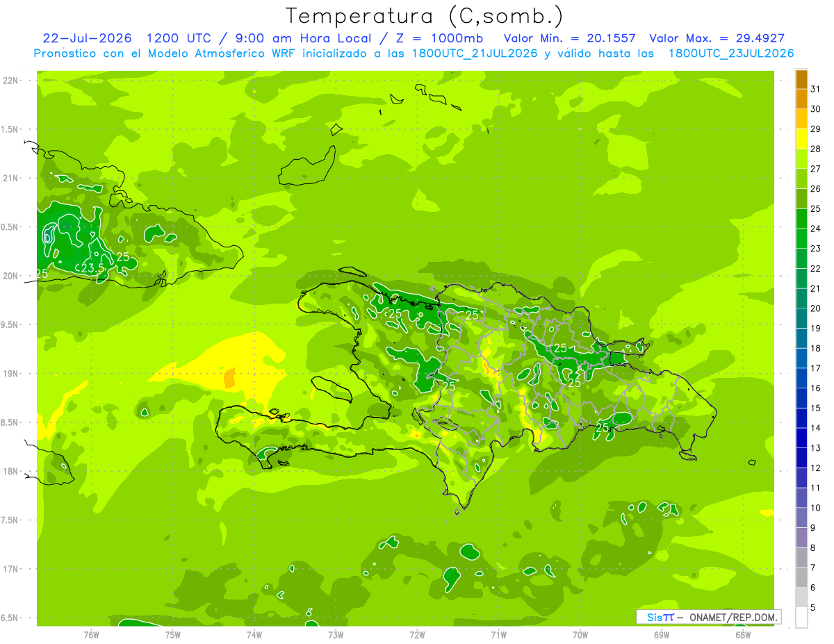834x644 pixels.
Task: Click the "17N" latitude label
Action: (10, 569)
